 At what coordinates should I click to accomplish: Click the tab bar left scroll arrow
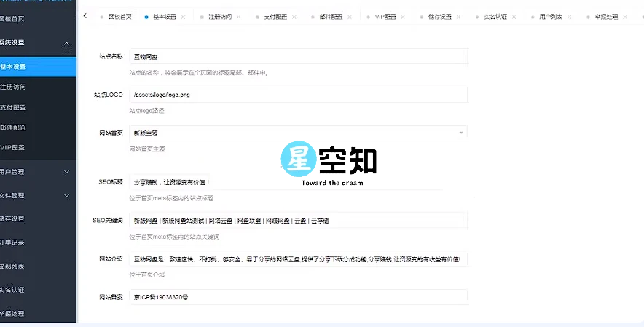85,16
